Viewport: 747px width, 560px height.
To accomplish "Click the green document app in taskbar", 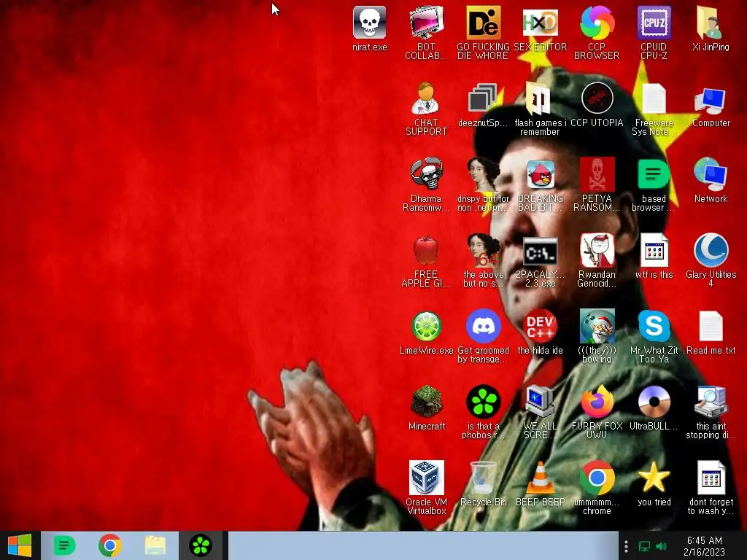I will click(64, 545).
